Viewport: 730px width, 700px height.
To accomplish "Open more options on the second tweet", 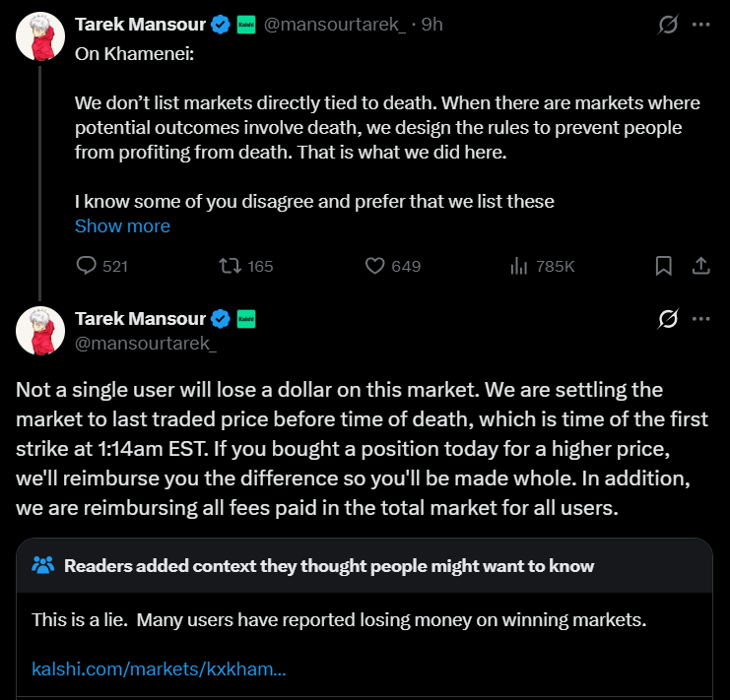I will 701,318.
